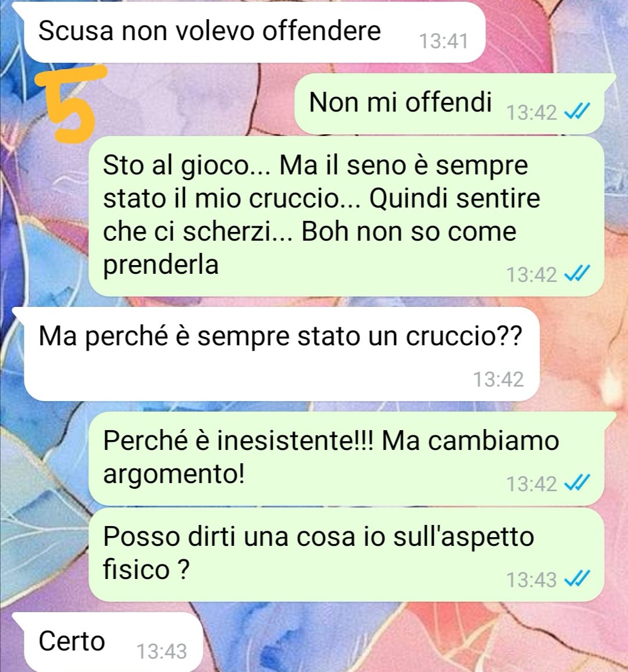The image size is (628, 672).
Task: Select the "Ma perché è sempre stato un cruccio??" message
Action: pos(281,354)
